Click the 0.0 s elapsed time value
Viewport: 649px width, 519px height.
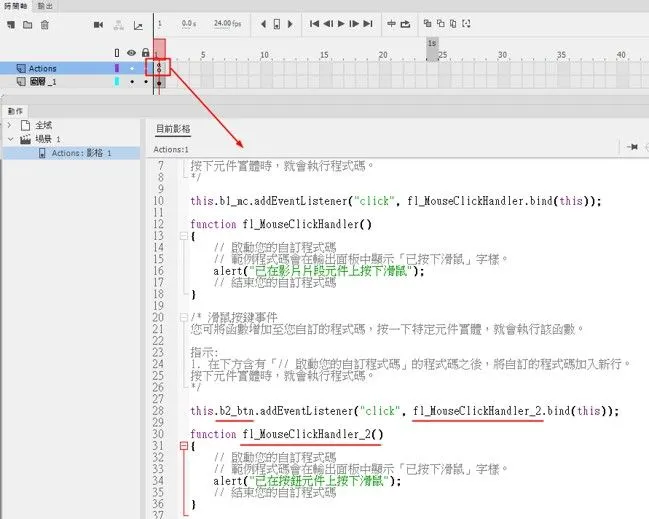(189, 24)
